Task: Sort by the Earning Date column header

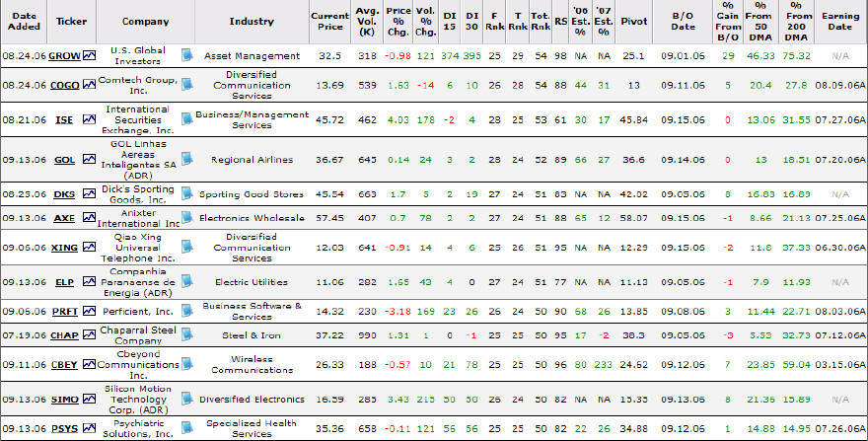Action: click(840, 22)
